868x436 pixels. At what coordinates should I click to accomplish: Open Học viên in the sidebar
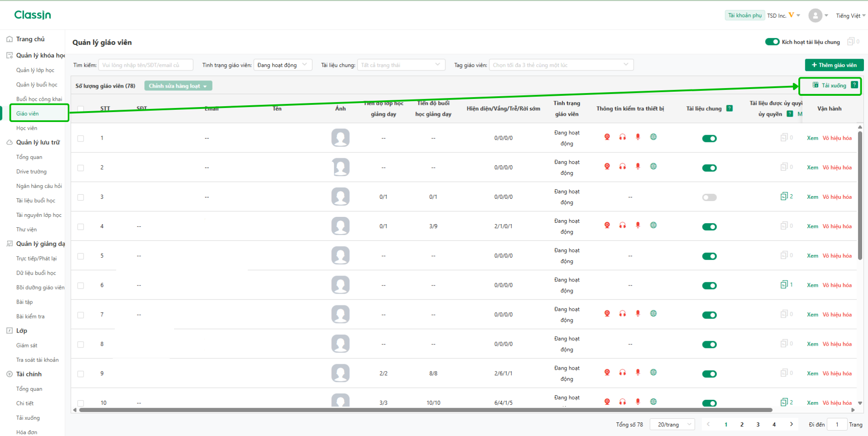27,128
